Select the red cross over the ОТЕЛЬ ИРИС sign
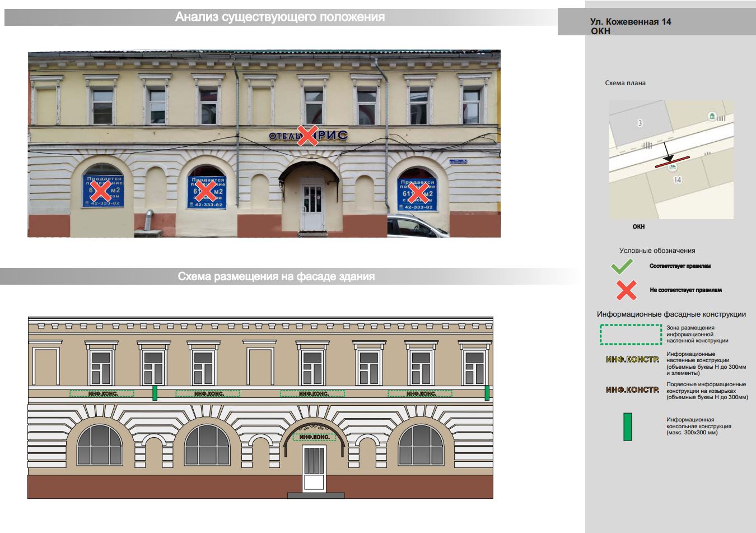This screenshot has width=756, height=533. (307, 135)
